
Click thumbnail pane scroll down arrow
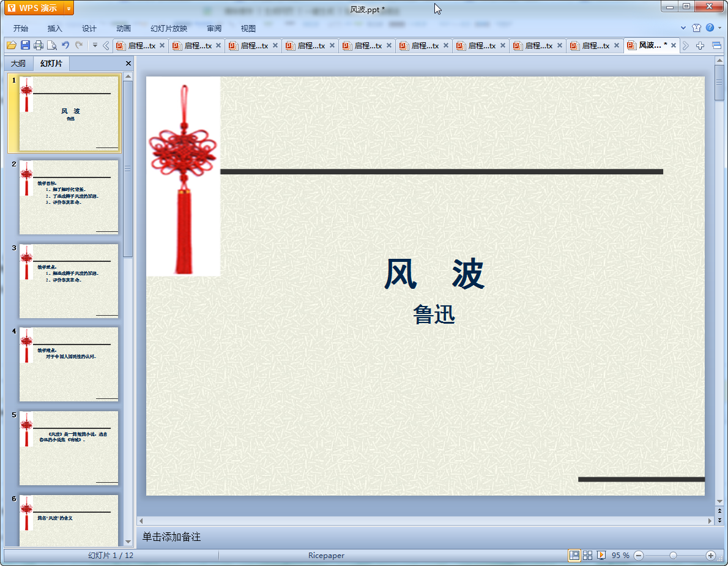pos(128,542)
